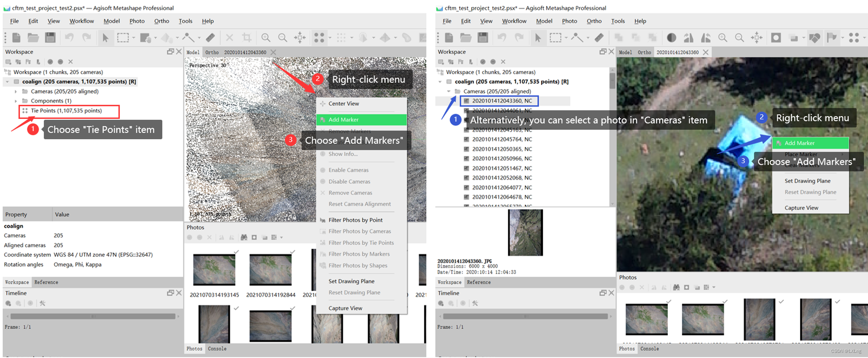This screenshot has height=358, width=868.
Task: Toggle point cloud display icon in left window
Action: (x=319, y=38)
